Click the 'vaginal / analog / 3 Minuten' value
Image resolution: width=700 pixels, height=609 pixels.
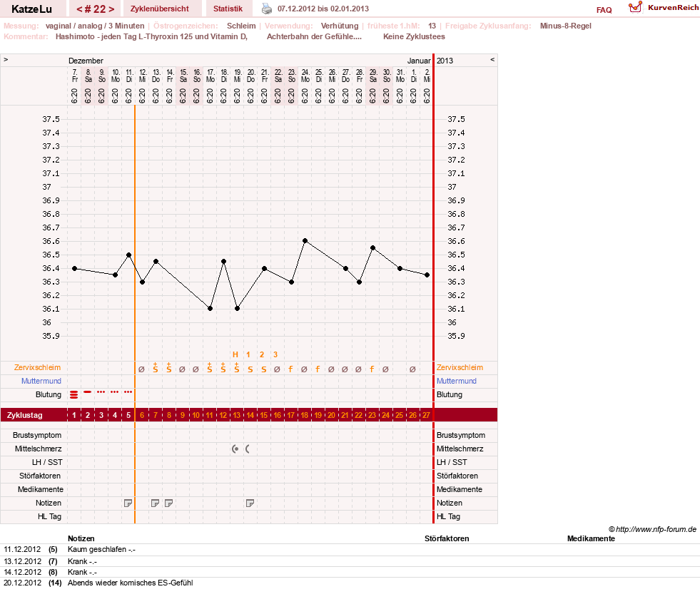(95, 26)
